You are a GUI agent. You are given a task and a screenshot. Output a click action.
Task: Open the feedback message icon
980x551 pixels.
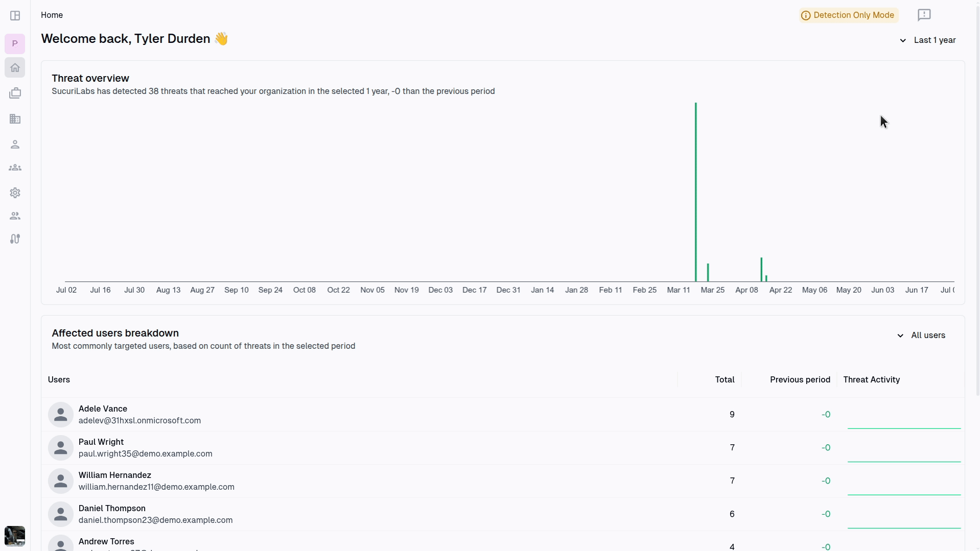click(x=924, y=15)
